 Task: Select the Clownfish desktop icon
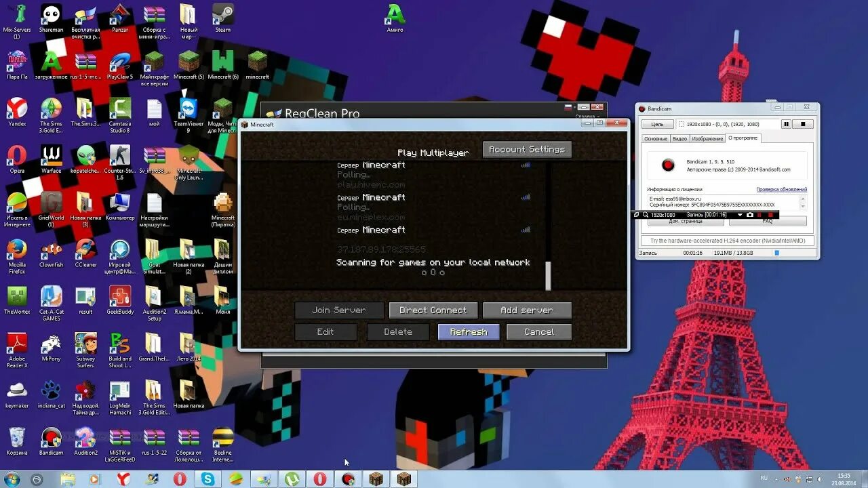tap(51, 254)
